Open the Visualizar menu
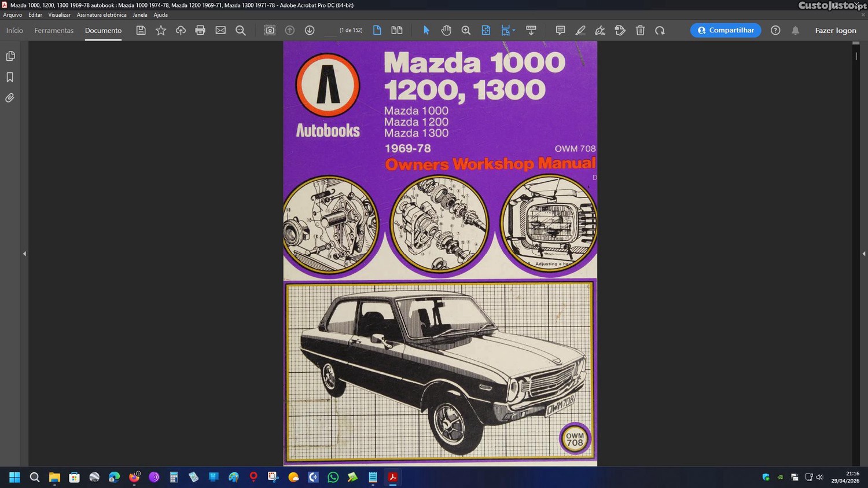Screen dimensions: 868x488 59,15
